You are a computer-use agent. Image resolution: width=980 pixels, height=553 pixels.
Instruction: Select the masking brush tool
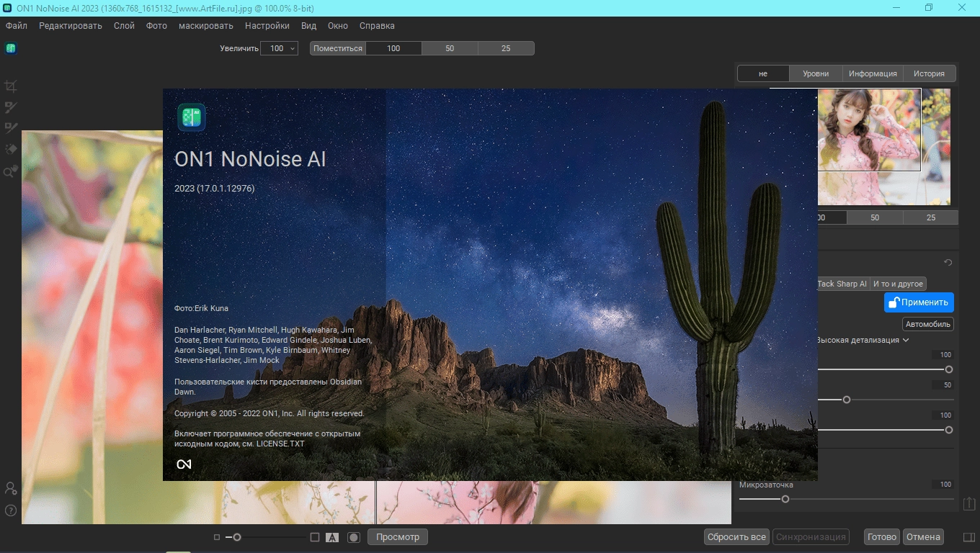[x=11, y=107]
